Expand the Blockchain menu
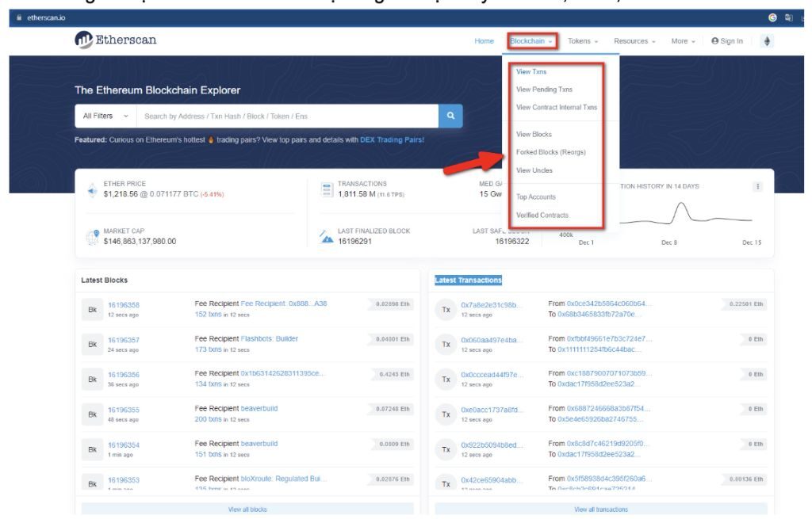The height and width of the screenshot is (519, 812). (x=531, y=41)
